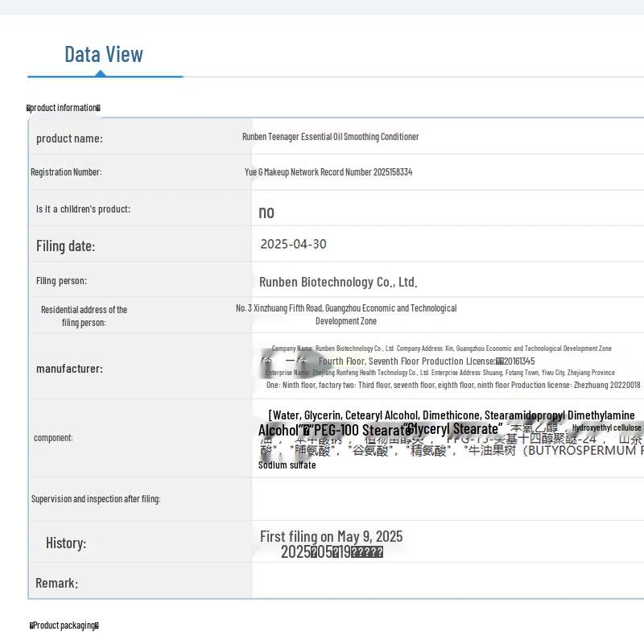Click the 'One: Ninth floor, factory two' line
644x644 pixels.
(453, 385)
